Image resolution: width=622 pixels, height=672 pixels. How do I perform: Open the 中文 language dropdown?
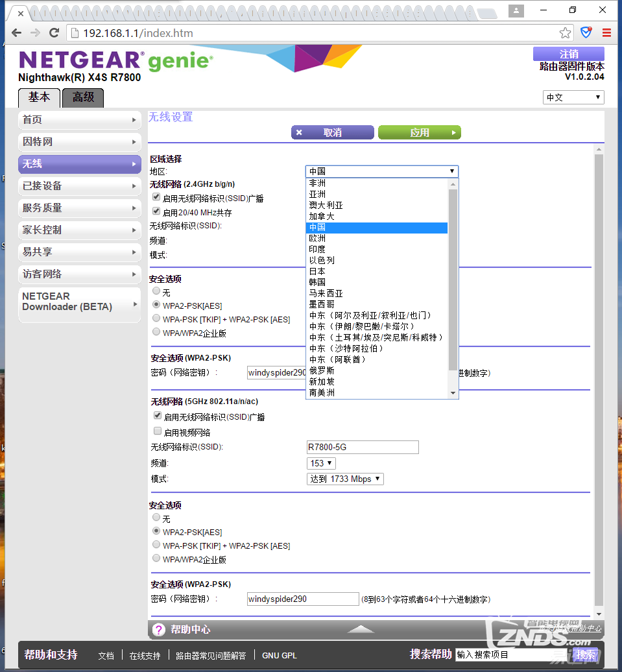click(573, 97)
